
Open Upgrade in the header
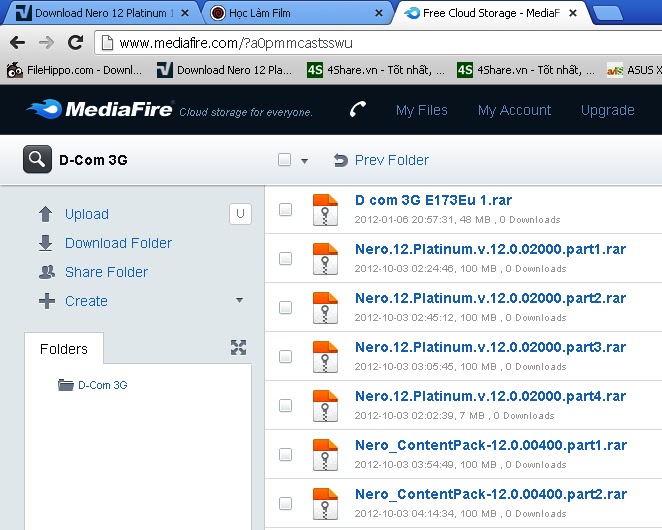608,110
